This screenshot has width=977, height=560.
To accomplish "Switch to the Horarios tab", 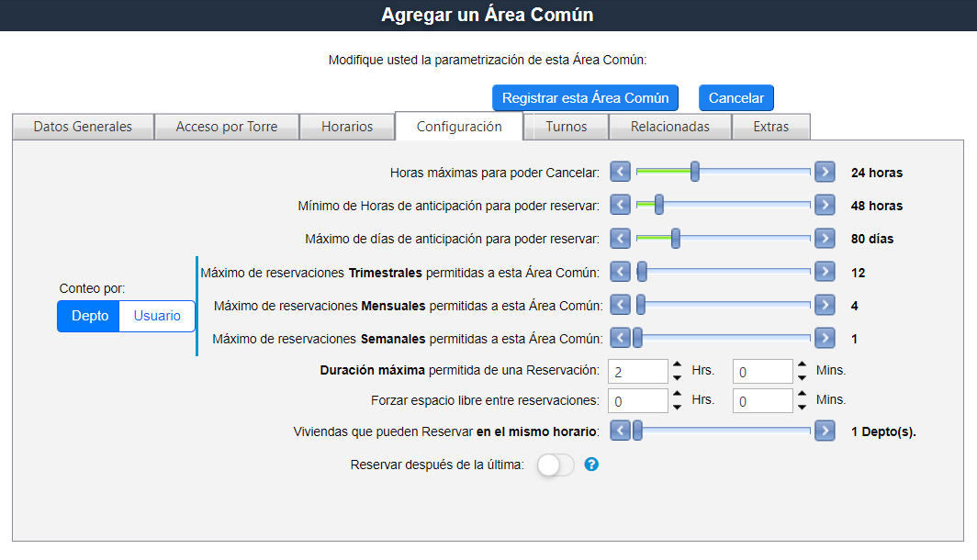I will 347,127.
